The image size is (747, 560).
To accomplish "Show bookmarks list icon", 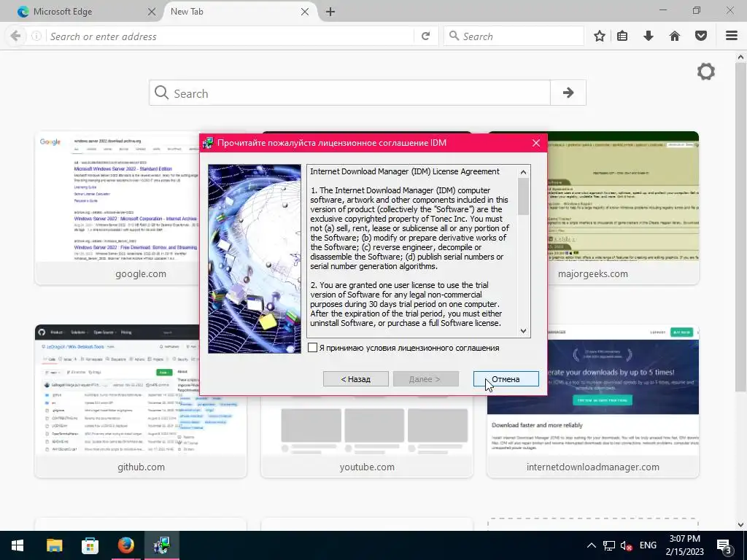I will click(x=622, y=36).
